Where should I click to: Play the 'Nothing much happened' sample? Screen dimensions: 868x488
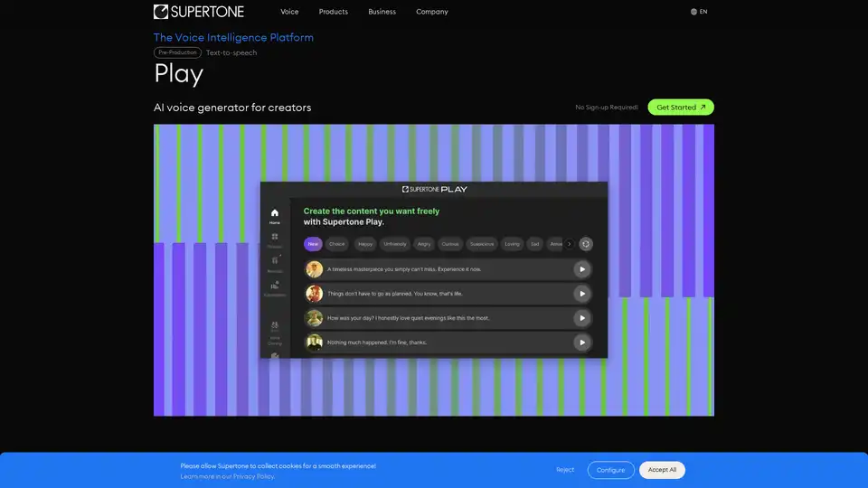pos(582,343)
